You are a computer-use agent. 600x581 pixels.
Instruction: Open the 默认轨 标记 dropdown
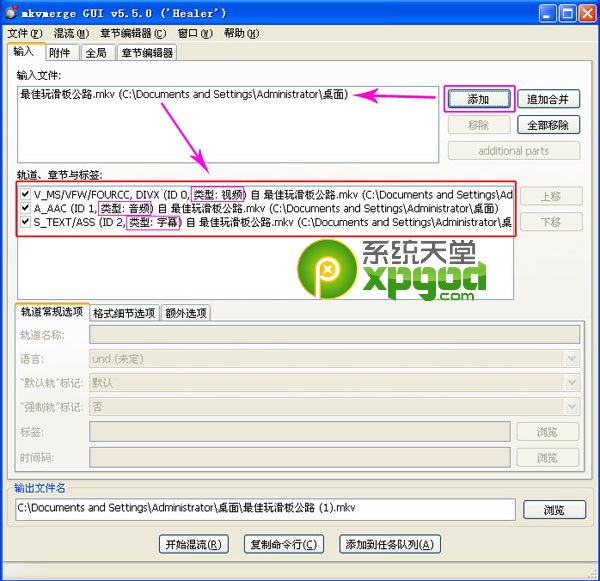334,382
